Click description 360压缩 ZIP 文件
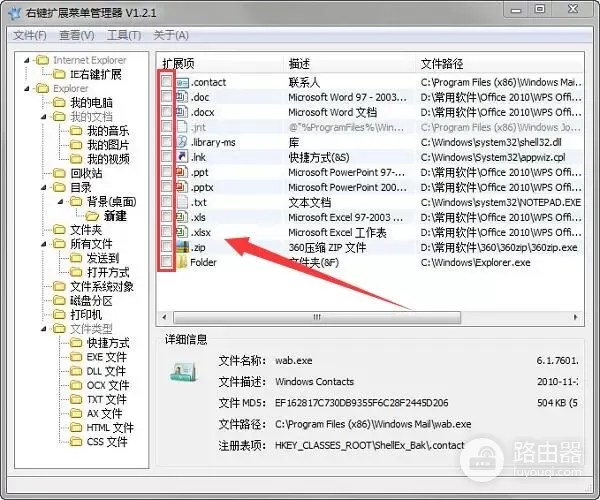 (328, 248)
